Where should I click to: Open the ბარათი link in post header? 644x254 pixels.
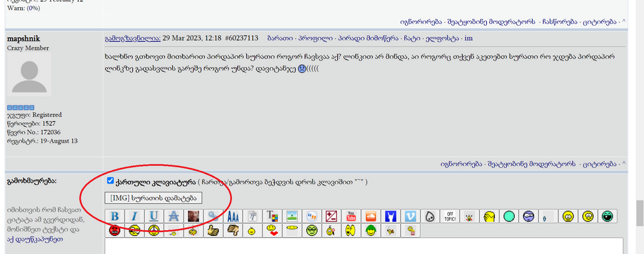pyautogui.click(x=280, y=38)
